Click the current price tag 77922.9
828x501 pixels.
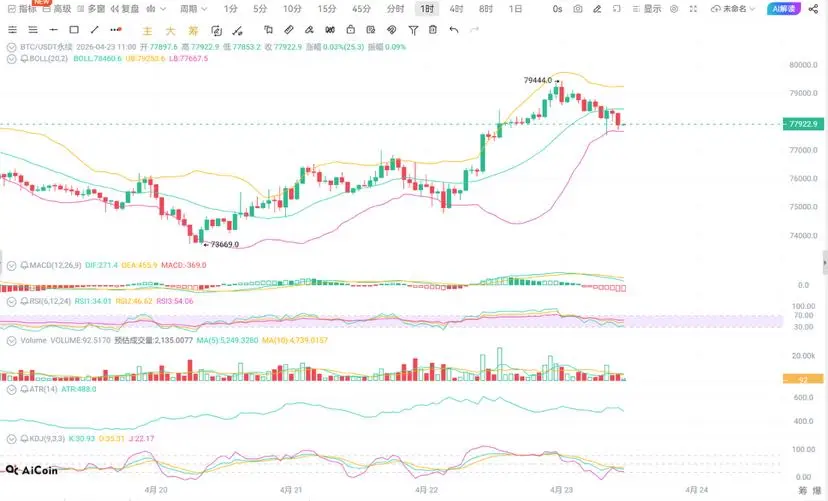pyautogui.click(x=803, y=124)
